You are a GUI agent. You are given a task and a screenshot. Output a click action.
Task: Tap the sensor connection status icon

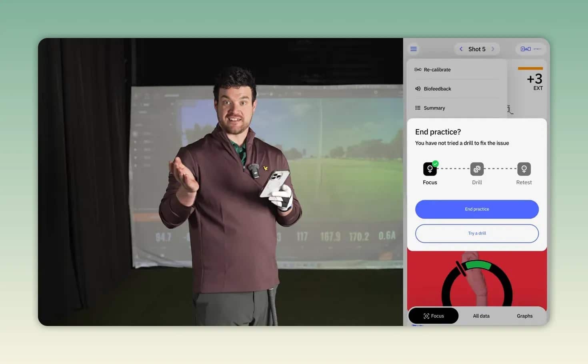tap(530, 49)
